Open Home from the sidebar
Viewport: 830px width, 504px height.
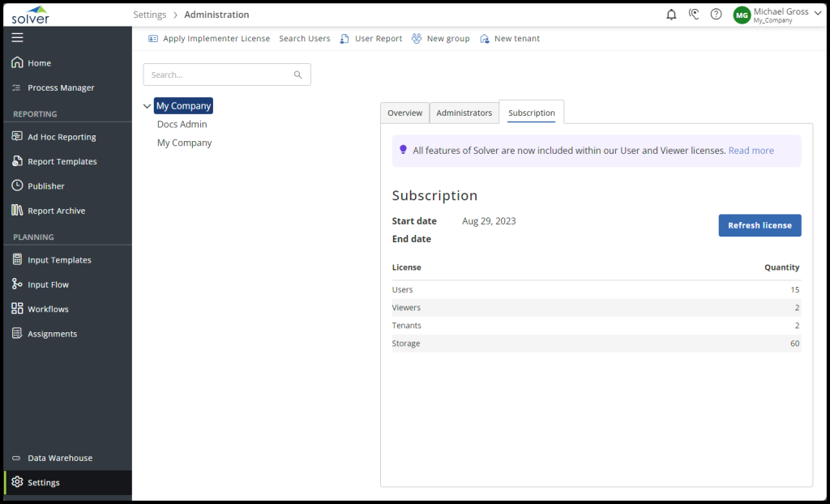pyautogui.click(x=39, y=63)
